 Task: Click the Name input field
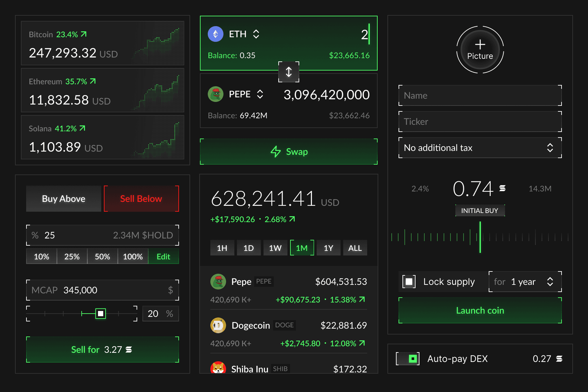480,95
